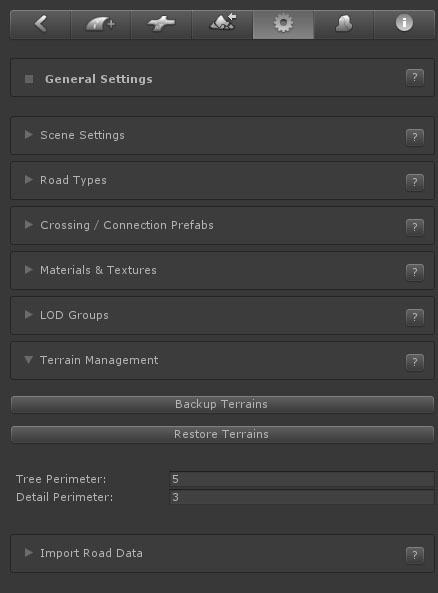Click the Backup Terrains button

(x=222, y=404)
